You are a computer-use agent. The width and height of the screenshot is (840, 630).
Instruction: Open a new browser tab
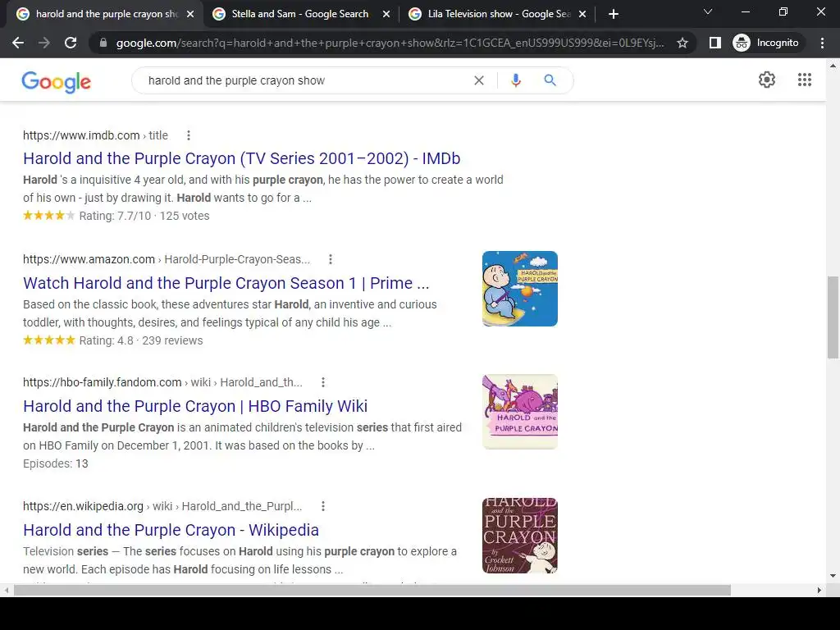(x=614, y=15)
